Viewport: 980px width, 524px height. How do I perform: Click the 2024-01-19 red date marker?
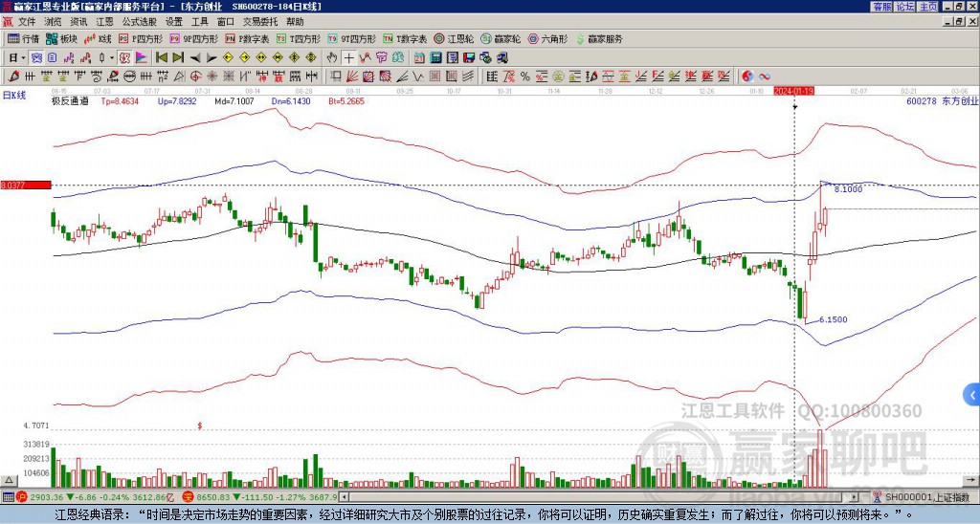(793, 91)
